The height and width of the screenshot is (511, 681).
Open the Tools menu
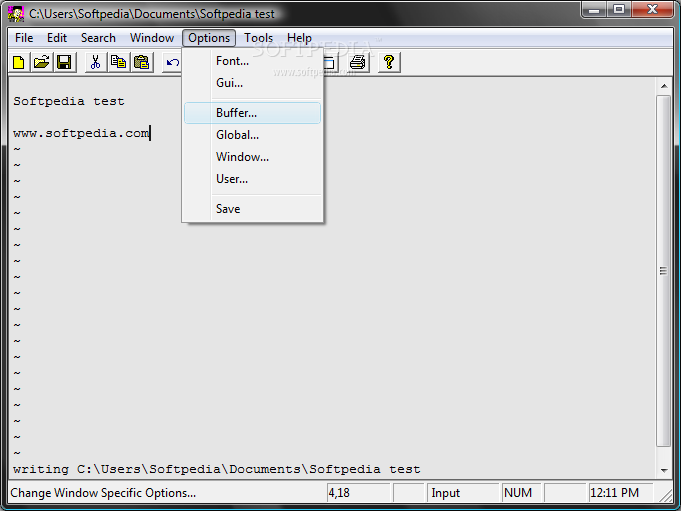coord(258,38)
